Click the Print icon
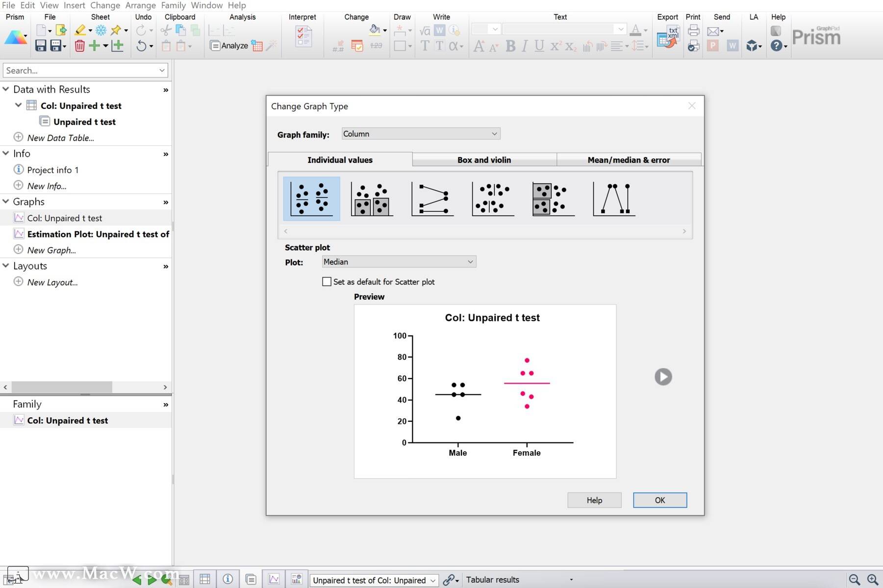The height and width of the screenshot is (588, 883). tap(693, 30)
